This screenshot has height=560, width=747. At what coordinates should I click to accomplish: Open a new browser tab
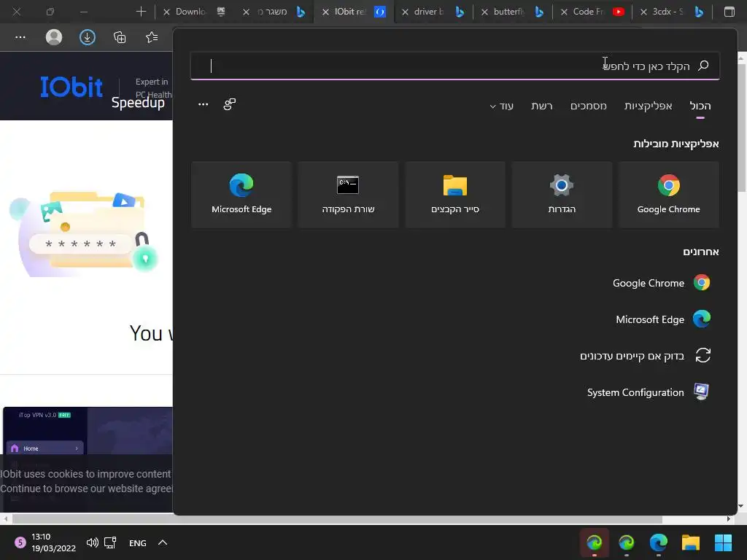(141, 12)
